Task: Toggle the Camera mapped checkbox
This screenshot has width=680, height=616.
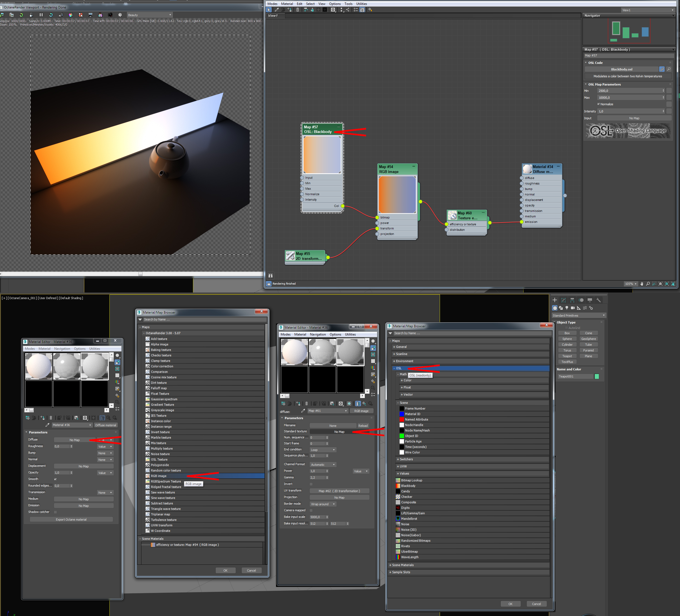Action: click(x=311, y=510)
